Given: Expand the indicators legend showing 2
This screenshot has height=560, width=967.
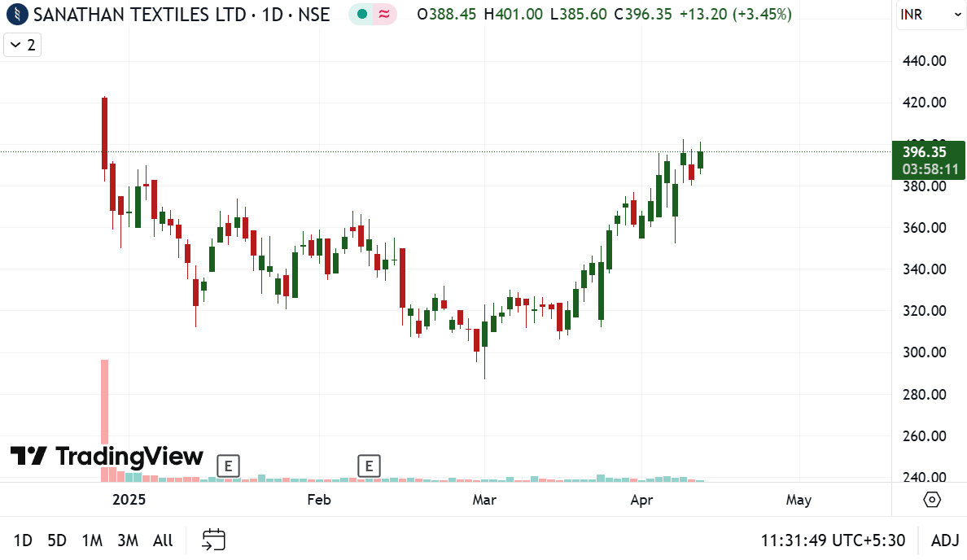Looking at the screenshot, I should (23, 45).
